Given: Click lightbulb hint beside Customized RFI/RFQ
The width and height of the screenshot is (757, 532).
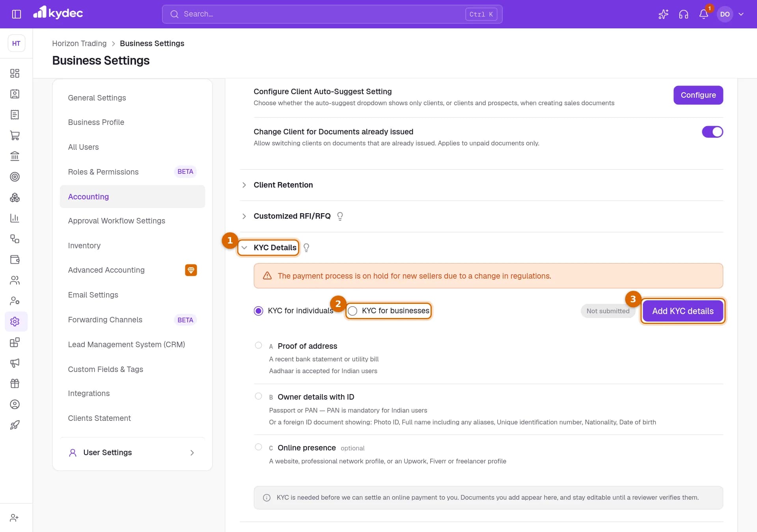Looking at the screenshot, I should pos(340,216).
